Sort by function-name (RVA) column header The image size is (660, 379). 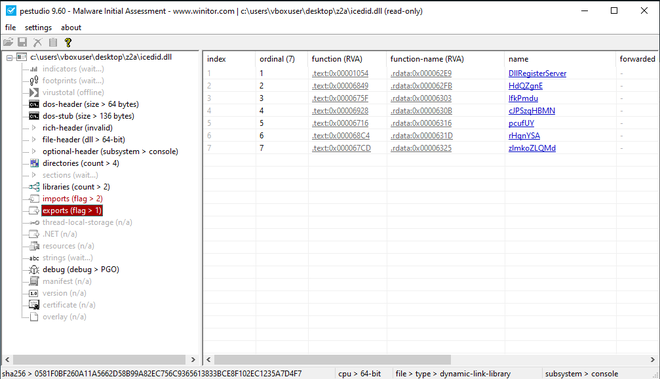(445, 59)
